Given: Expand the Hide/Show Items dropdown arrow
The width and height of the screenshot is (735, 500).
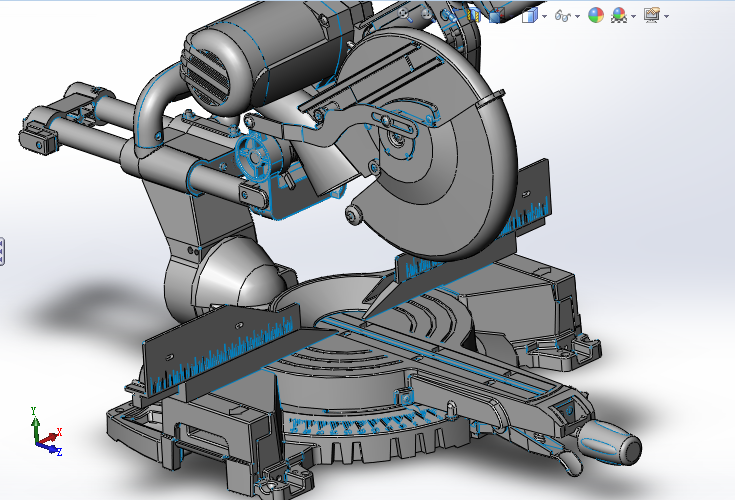Looking at the screenshot, I should pos(577,16).
